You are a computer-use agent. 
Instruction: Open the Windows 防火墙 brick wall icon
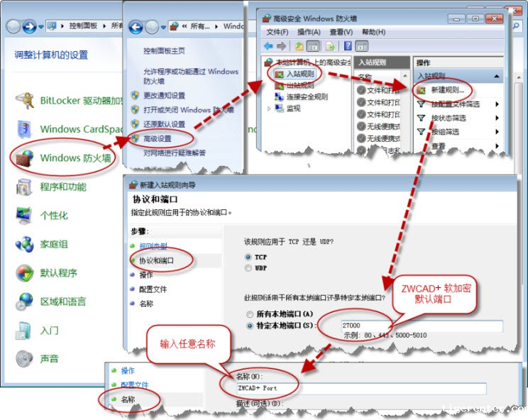click(25, 157)
